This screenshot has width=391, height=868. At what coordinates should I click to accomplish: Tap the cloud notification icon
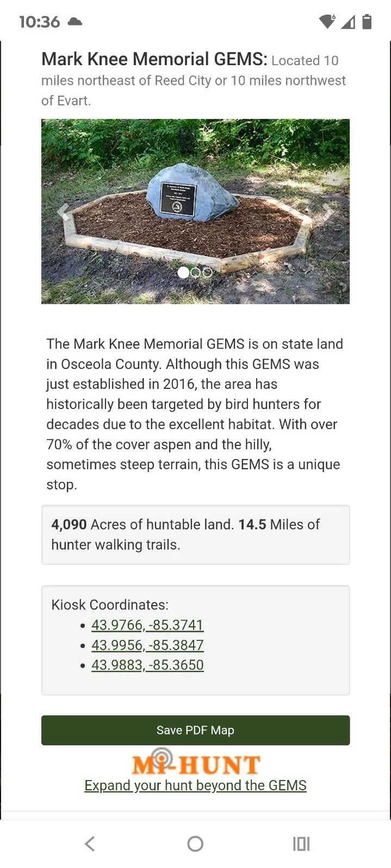point(75,22)
